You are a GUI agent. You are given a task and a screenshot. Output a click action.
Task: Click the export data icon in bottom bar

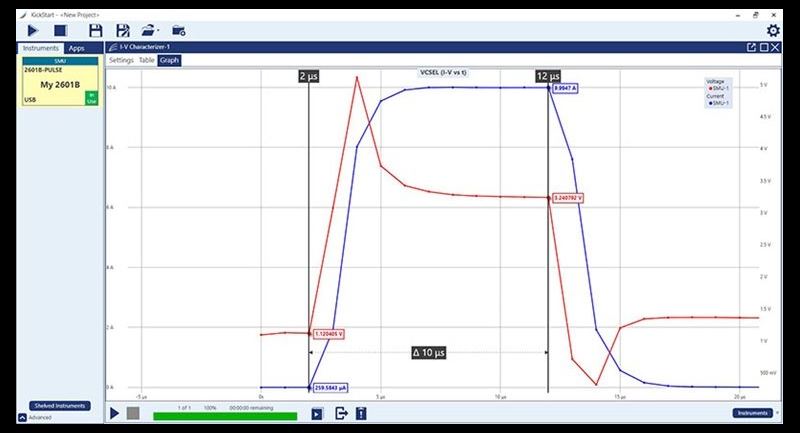point(340,413)
